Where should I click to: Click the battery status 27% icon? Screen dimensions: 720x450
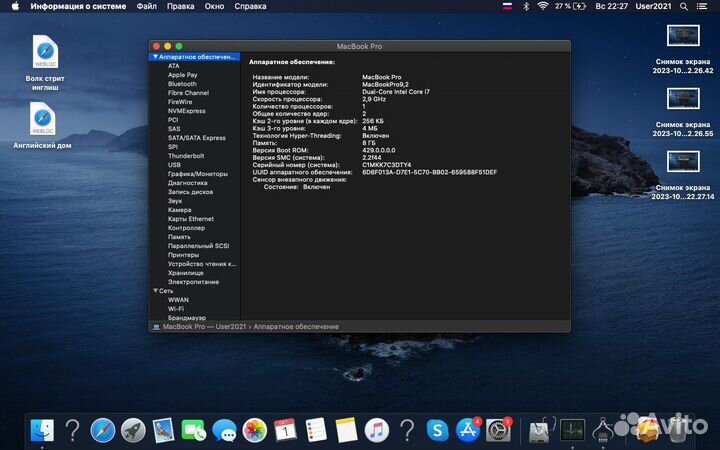click(570, 6)
